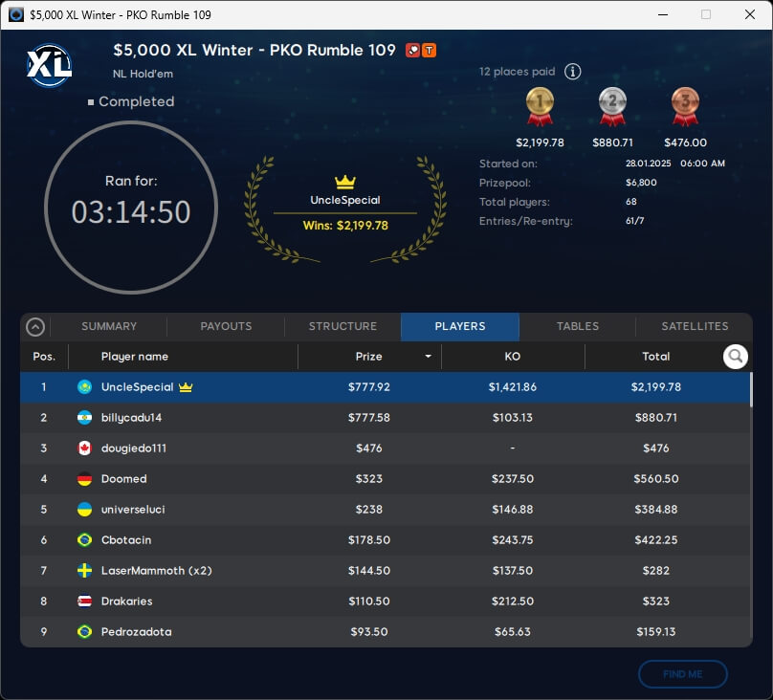
Task: Click the Brazil flag next to Cbotacin
Action: 85,540
